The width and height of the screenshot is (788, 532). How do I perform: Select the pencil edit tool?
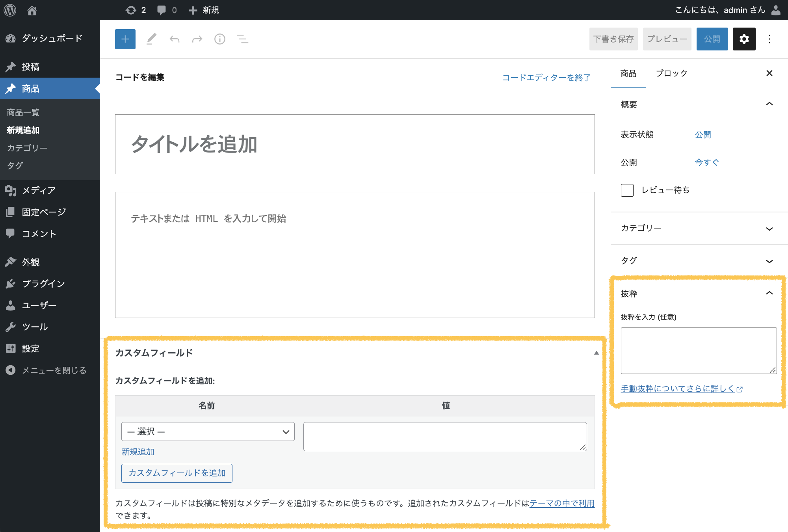152,39
